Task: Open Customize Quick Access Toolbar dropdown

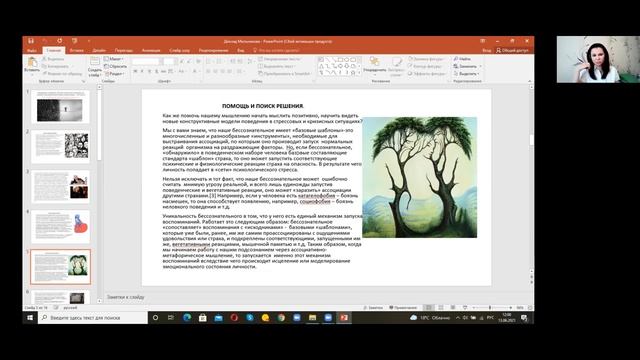Action: (89, 41)
